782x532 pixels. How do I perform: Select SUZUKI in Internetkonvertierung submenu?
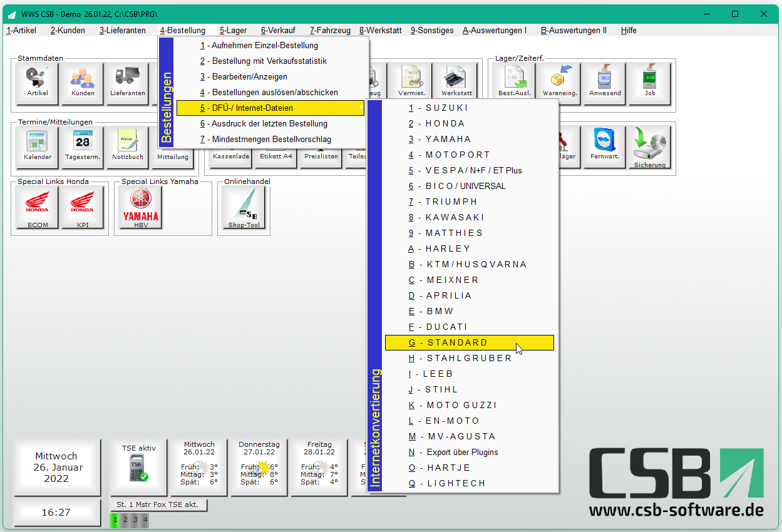(x=470, y=108)
